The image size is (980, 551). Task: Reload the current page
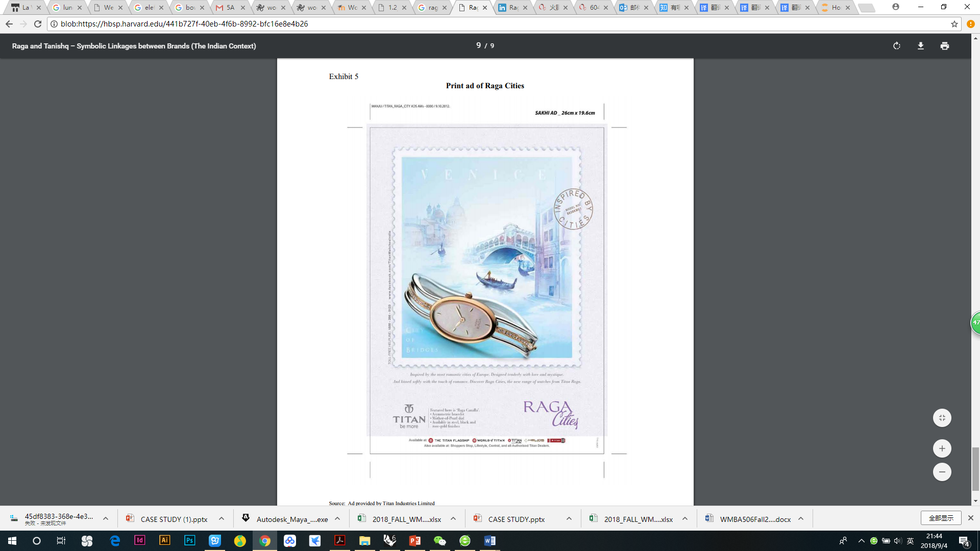tap(38, 24)
